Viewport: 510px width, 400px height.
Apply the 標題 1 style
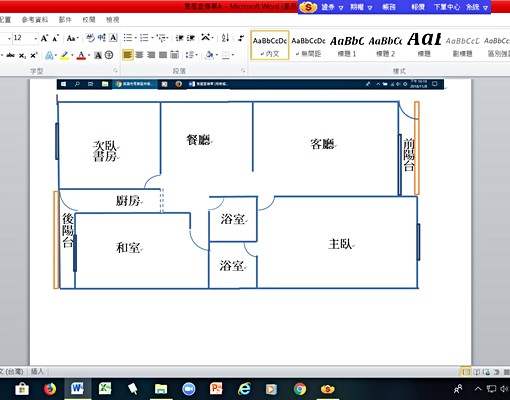347,45
